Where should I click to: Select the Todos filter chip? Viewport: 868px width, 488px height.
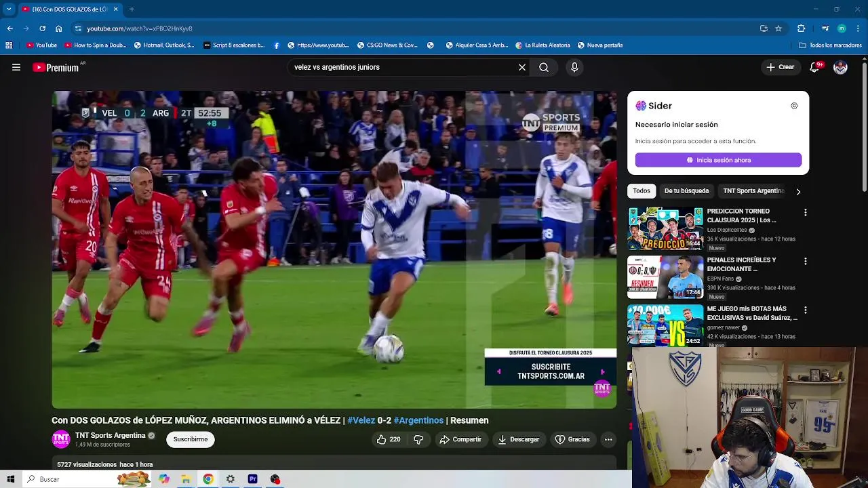pyautogui.click(x=642, y=191)
